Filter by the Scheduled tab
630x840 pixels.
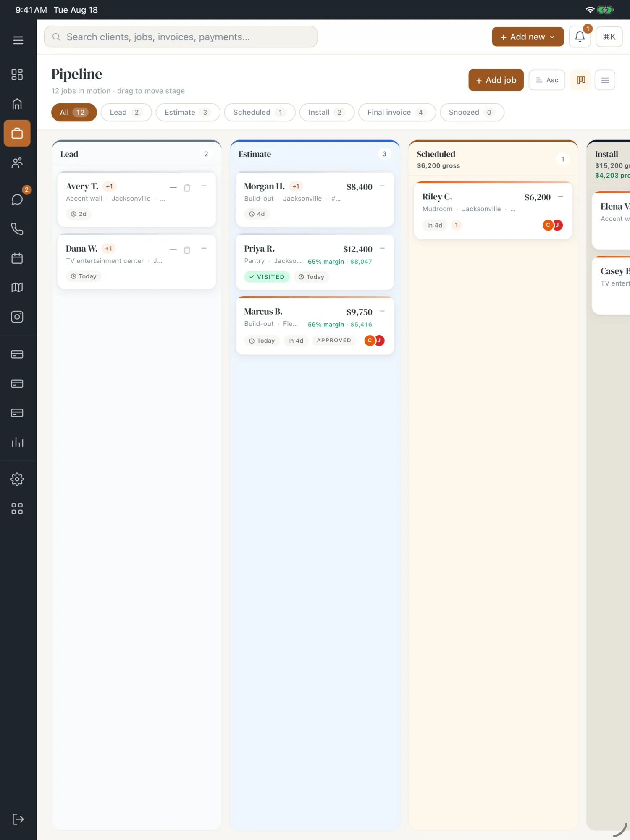[260, 112]
